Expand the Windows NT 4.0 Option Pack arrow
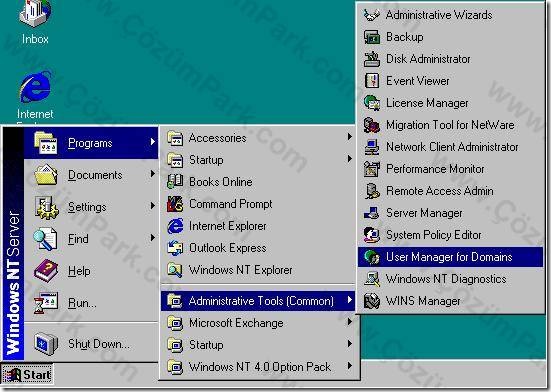Image resolution: width=551 pixels, height=392 pixels. [349, 366]
